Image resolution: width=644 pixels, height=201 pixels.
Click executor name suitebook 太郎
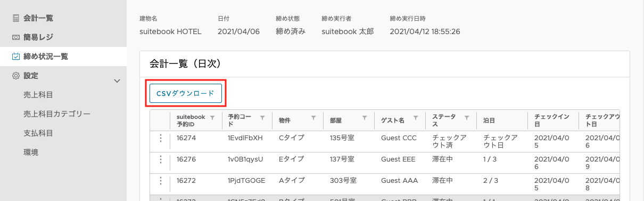(x=348, y=31)
